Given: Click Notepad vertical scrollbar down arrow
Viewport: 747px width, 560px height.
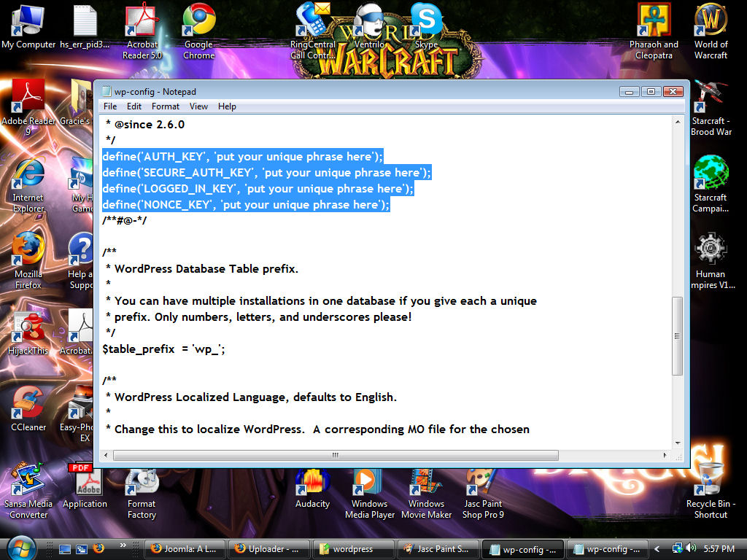Looking at the screenshot, I should (x=678, y=443).
